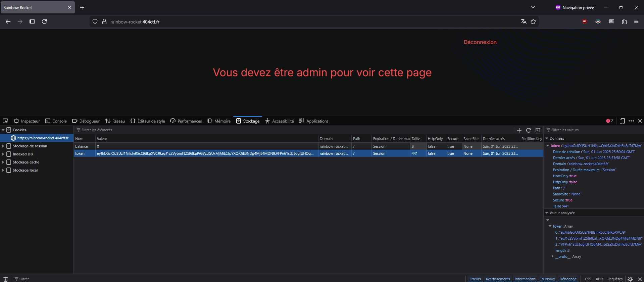
Task: Click the padlock site security icon
Action: pyautogui.click(x=104, y=21)
